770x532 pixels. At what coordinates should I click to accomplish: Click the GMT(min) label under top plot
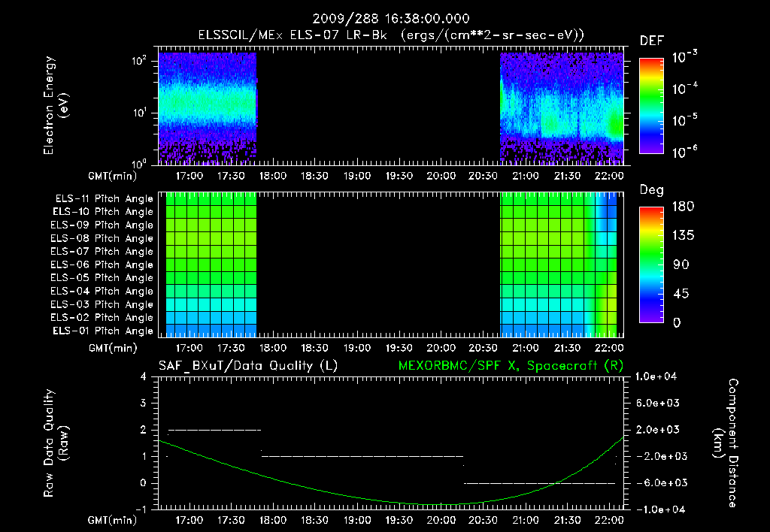tap(113, 176)
